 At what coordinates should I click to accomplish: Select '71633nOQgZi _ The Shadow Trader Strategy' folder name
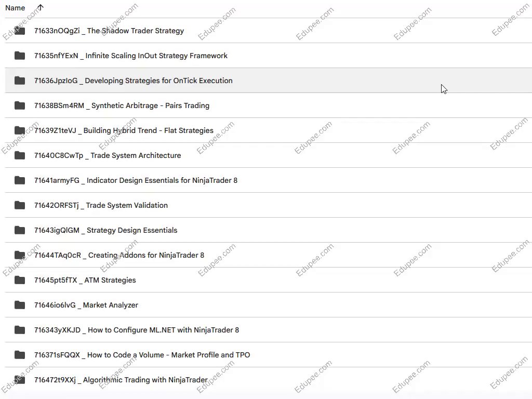pyautogui.click(x=109, y=31)
